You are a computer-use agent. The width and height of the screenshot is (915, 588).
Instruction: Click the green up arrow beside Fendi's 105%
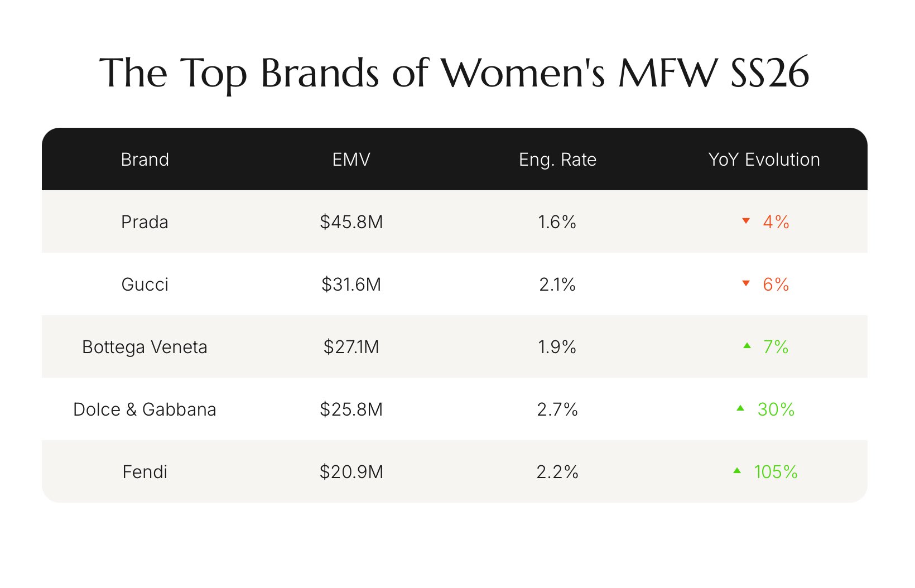pyautogui.click(x=737, y=471)
